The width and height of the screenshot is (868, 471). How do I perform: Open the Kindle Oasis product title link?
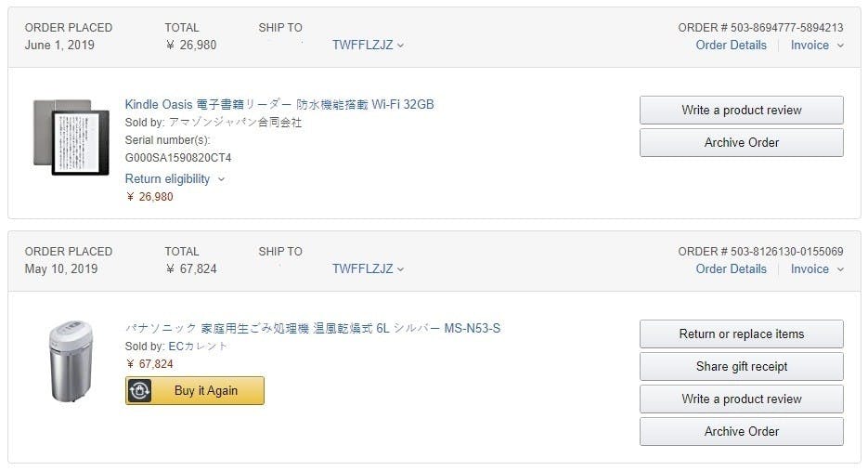[279, 105]
